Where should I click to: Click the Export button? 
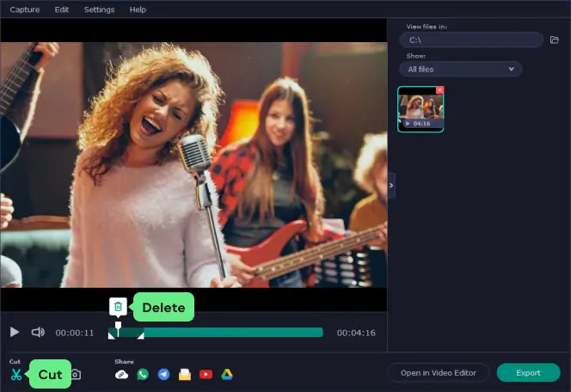pos(528,373)
